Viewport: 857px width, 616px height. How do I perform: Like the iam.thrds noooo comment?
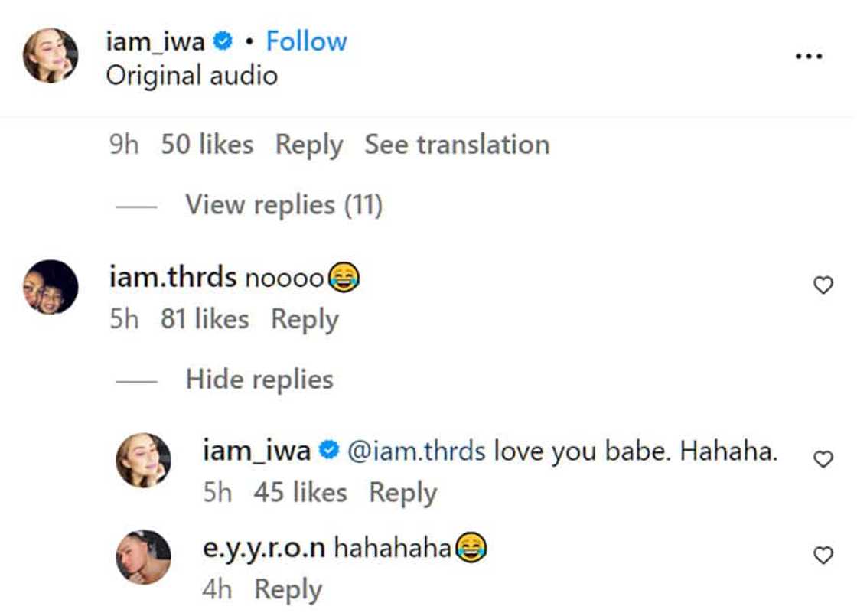[823, 286]
